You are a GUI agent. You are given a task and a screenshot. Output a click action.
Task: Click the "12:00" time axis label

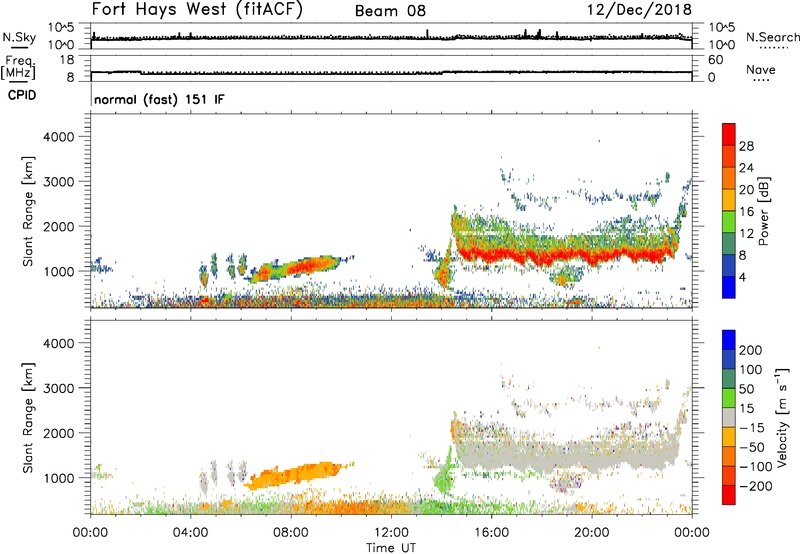pyautogui.click(x=391, y=533)
